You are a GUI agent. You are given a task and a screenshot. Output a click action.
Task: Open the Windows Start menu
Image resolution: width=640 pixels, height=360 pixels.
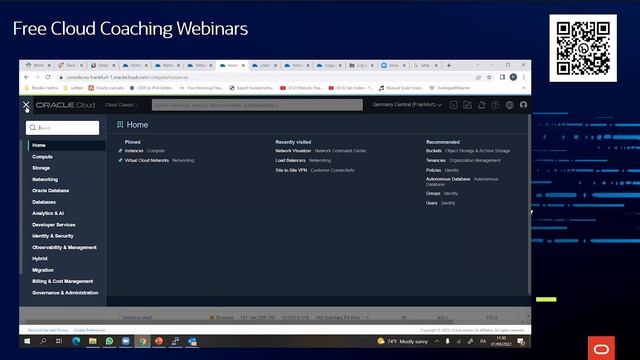(x=27, y=341)
